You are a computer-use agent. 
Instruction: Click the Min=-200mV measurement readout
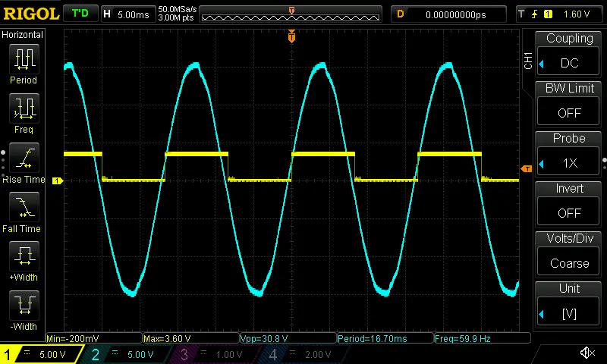93,338
